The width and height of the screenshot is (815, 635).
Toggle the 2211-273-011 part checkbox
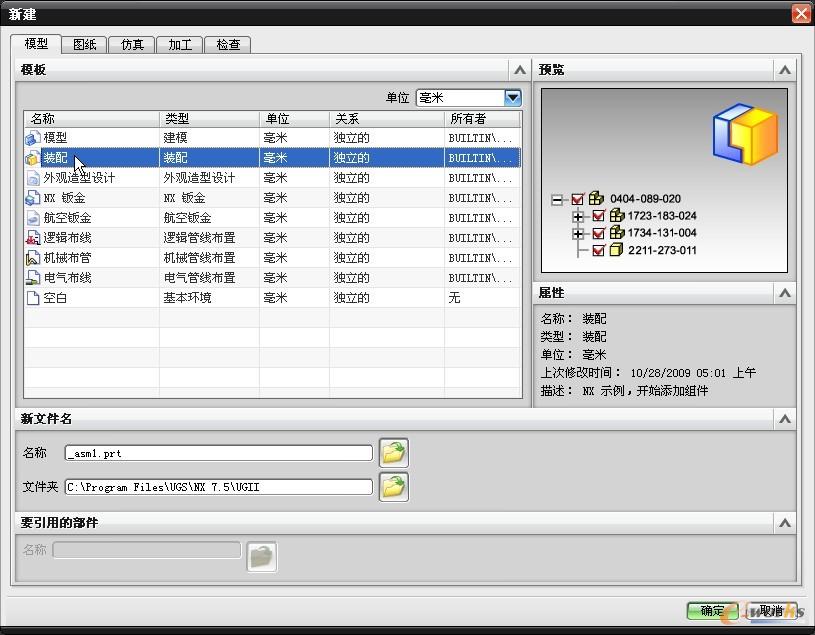[x=599, y=250]
